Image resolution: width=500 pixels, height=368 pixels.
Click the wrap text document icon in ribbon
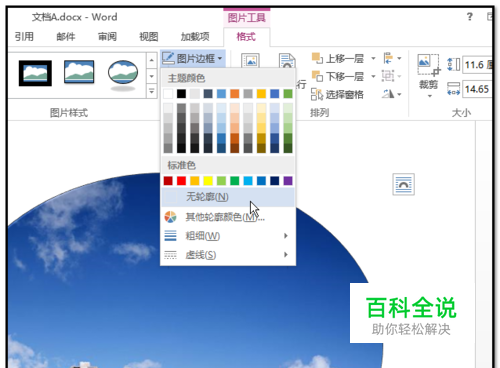click(x=287, y=61)
